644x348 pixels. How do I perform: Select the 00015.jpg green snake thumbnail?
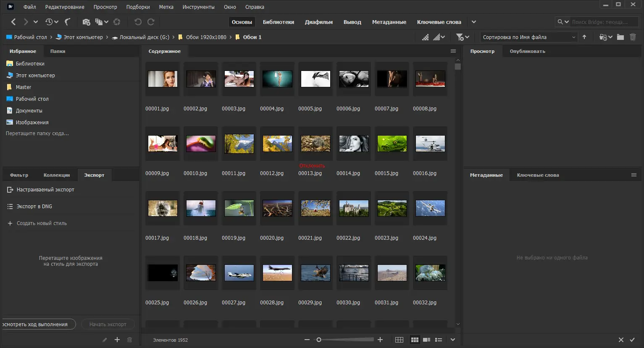point(392,144)
